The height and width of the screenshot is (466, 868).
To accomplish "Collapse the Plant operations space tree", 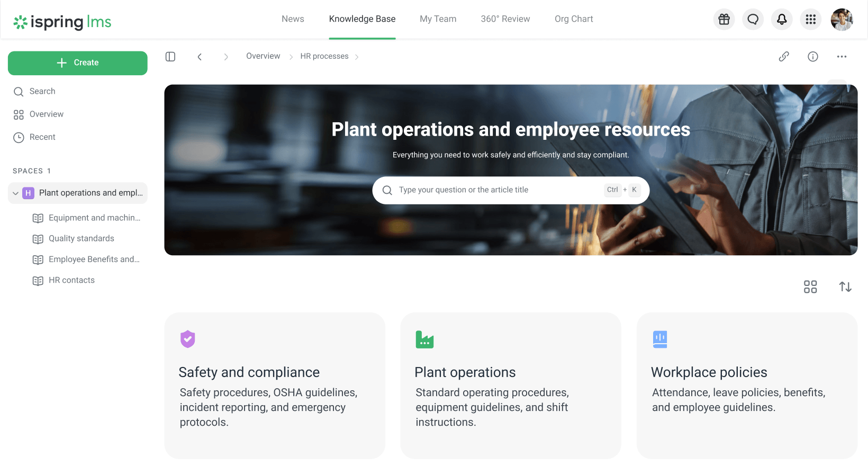I will point(16,193).
